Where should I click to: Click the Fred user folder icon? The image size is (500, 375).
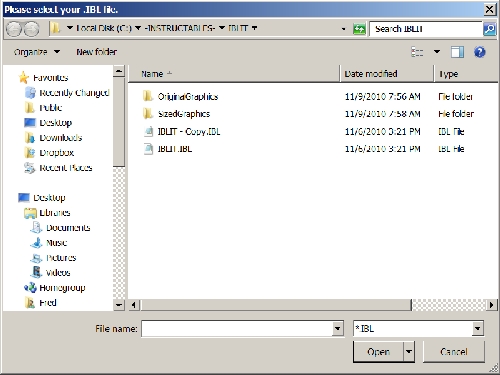[x=30, y=303]
